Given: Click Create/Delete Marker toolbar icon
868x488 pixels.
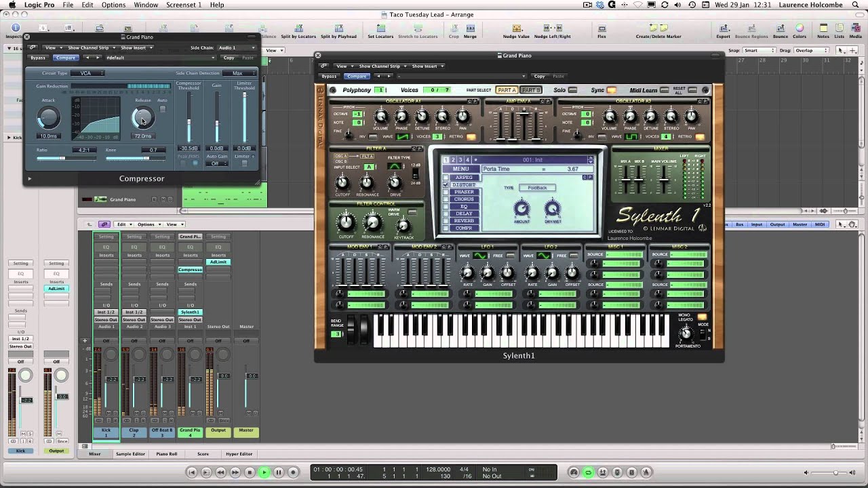Looking at the screenshot, I should point(658,31).
